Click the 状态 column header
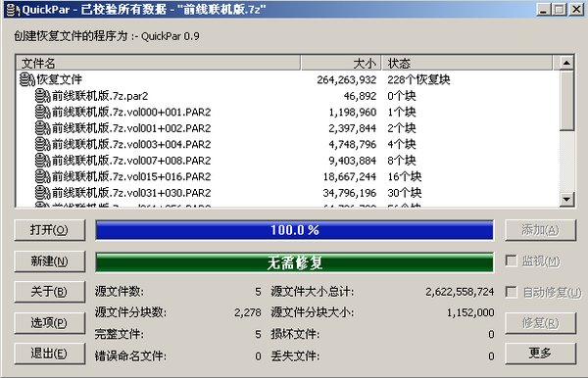The height and width of the screenshot is (378, 588). tap(466, 64)
